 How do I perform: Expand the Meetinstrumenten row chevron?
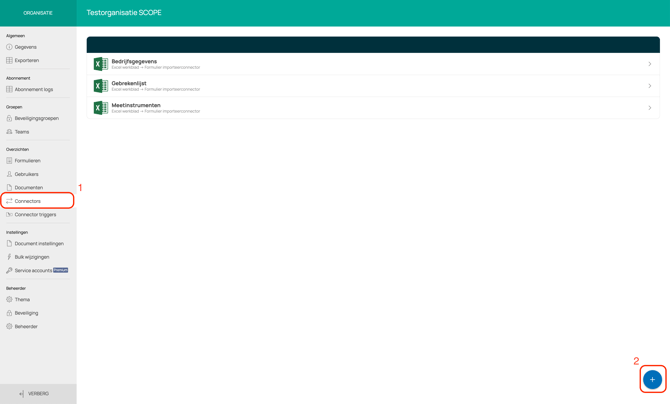point(649,108)
